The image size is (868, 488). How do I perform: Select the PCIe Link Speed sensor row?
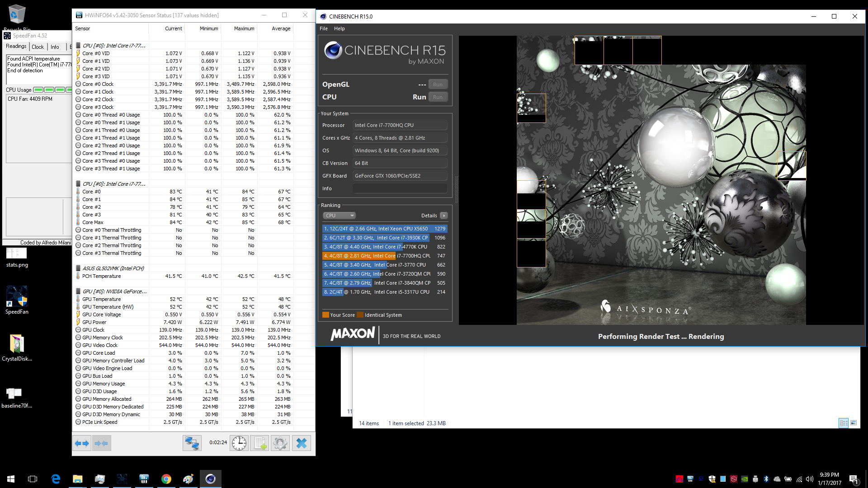184,422
